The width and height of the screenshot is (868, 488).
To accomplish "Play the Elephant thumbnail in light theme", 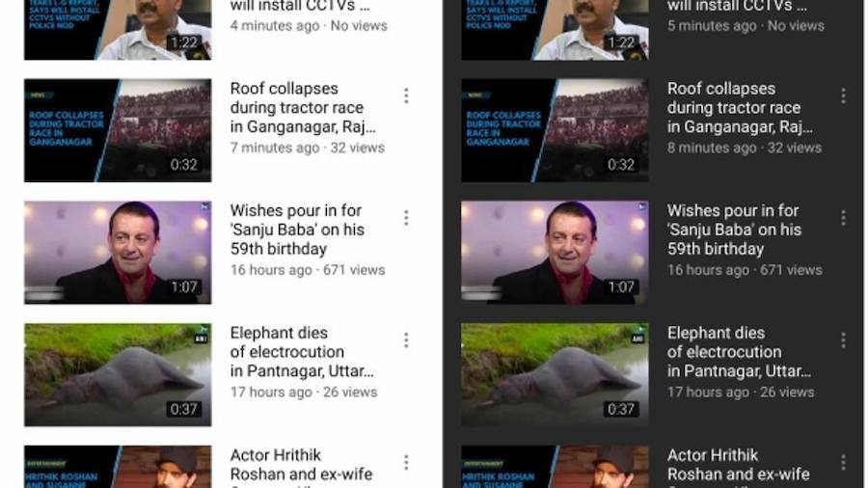I will pyautogui.click(x=118, y=374).
